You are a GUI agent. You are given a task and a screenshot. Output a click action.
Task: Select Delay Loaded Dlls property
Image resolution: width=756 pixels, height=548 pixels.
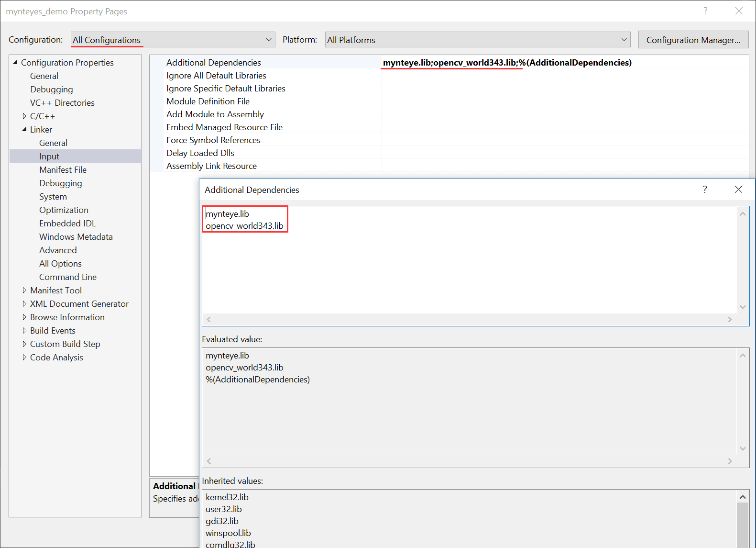click(200, 153)
